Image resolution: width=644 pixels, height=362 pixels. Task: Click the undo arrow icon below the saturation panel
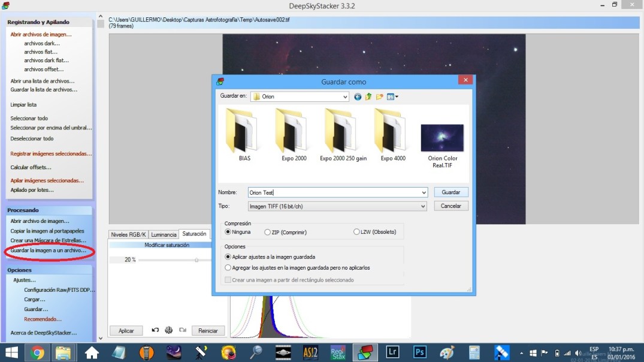155,330
